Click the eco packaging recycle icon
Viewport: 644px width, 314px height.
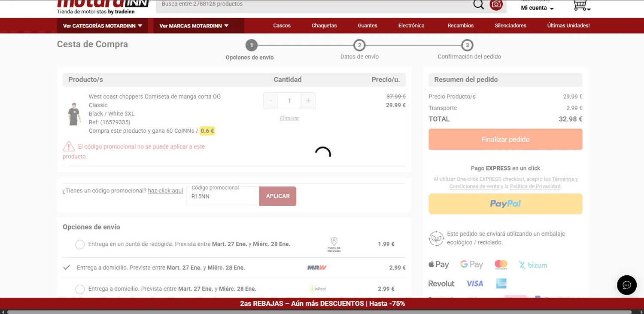click(x=436, y=238)
